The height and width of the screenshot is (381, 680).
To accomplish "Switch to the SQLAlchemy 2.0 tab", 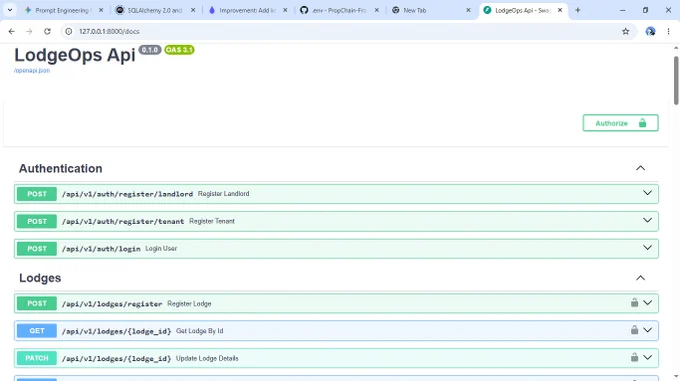I will pyautogui.click(x=155, y=10).
